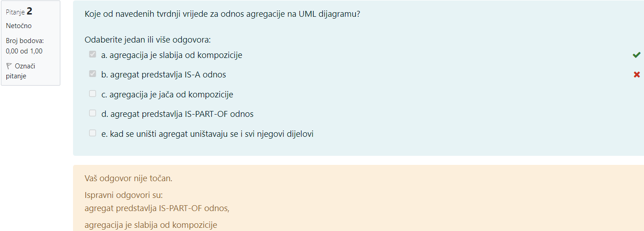The height and width of the screenshot is (231, 644).
Task: Check option c. agregacija je jača od kompozicije
Action: tap(93, 94)
